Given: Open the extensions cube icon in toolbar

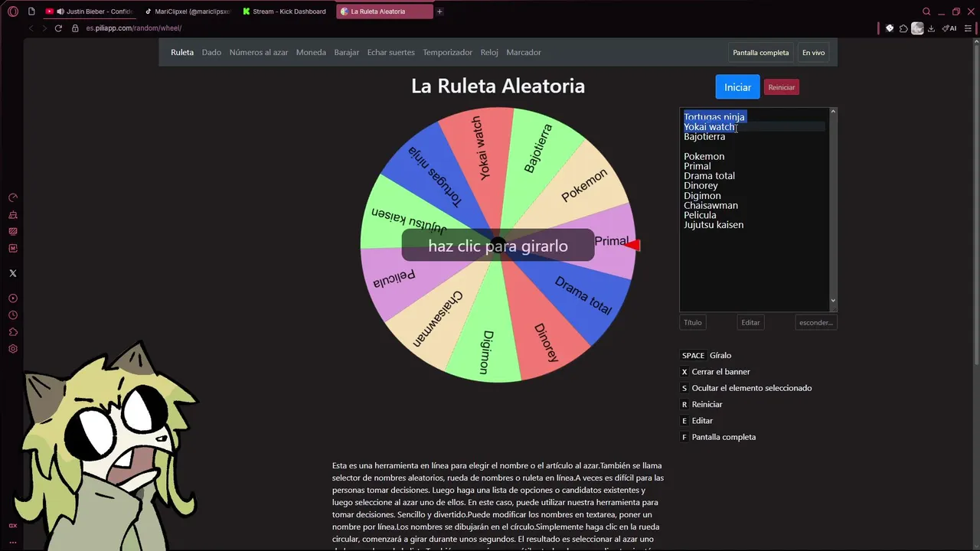Looking at the screenshot, I should point(903,28).
